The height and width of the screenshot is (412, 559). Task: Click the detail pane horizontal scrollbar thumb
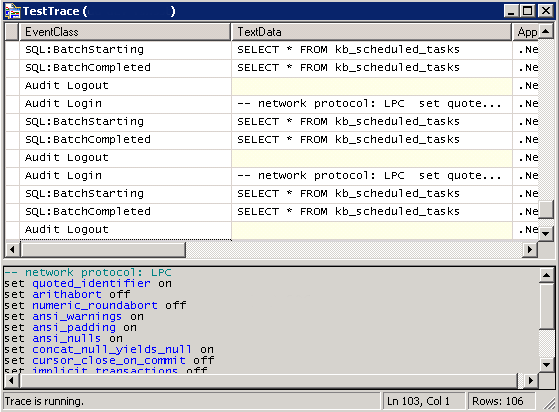pos(268,381)
